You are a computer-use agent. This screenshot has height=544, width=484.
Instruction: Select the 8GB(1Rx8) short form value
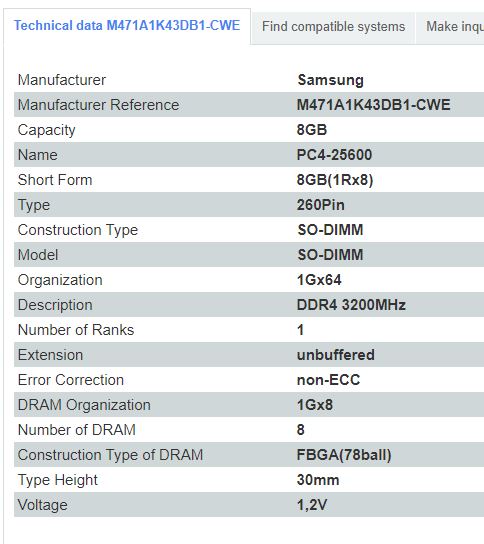click(x=335, y=180)
